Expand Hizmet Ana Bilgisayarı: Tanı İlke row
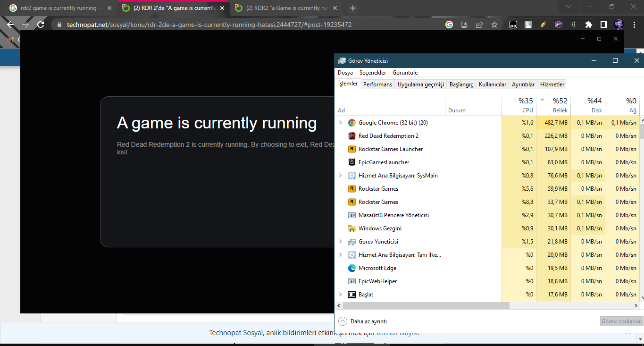This screenshot has width=644, height=346. [341, 255]
